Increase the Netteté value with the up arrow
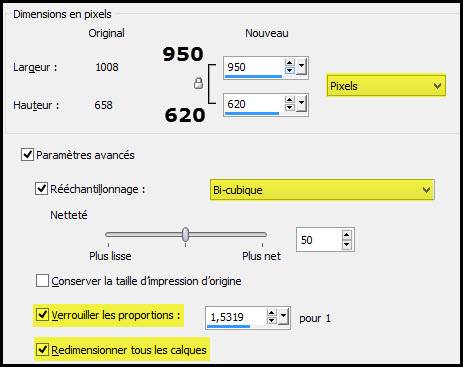463x367 pixels. coord(347,235)
